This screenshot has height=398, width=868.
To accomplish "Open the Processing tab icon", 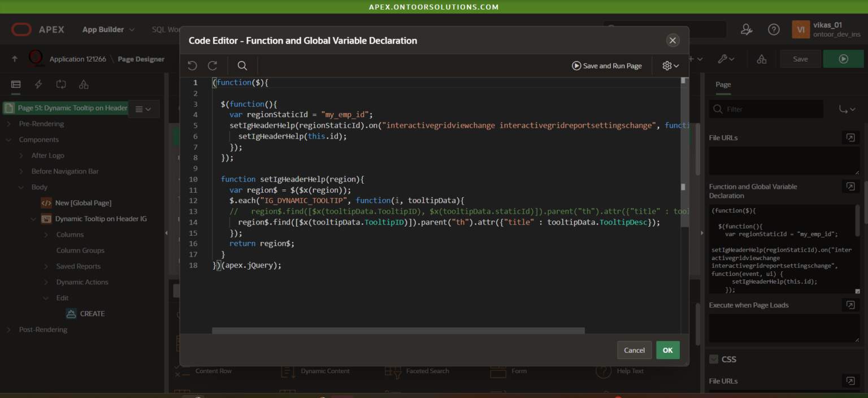I will (61, 84).
